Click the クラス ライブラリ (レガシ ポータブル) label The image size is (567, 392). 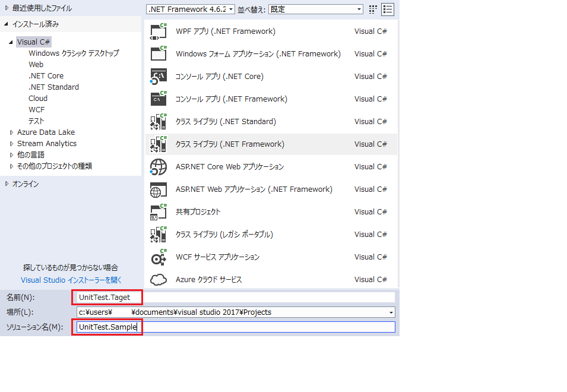click(x=224, y=235)
